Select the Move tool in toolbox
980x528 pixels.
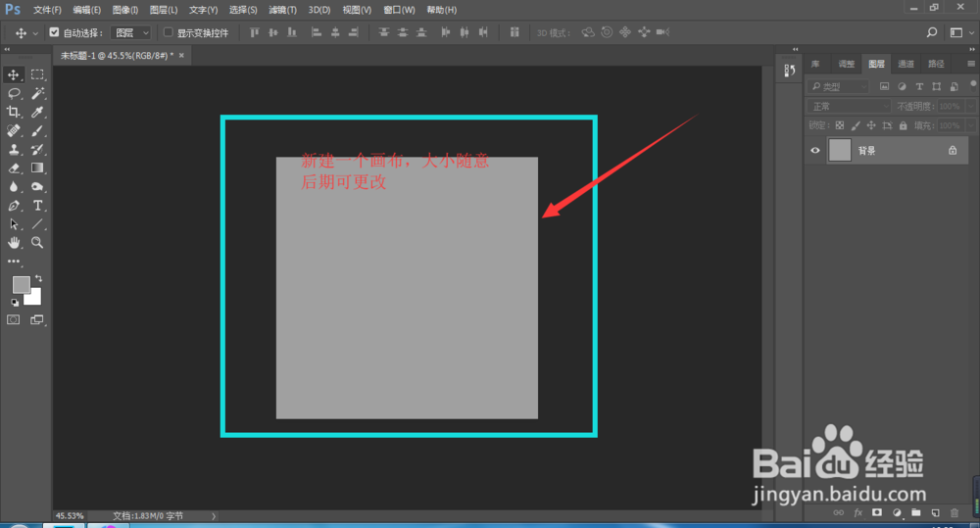pyautogui.click(x=13, y=75)
